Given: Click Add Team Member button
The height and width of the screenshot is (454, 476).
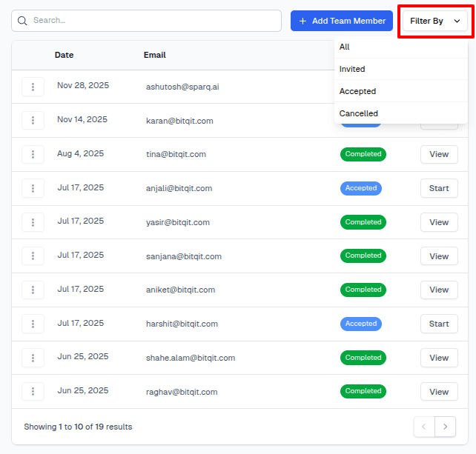Looking at the screenshot, I should (x=342, y=21).
